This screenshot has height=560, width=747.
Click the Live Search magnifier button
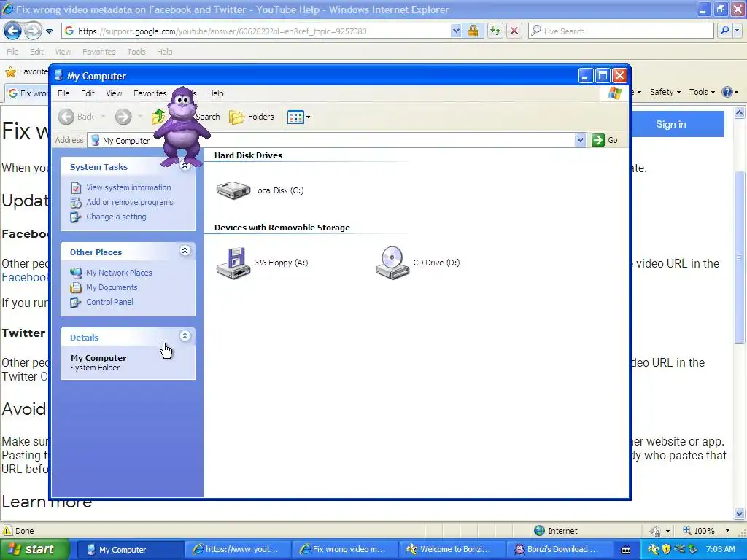click(x=724, y=31)
